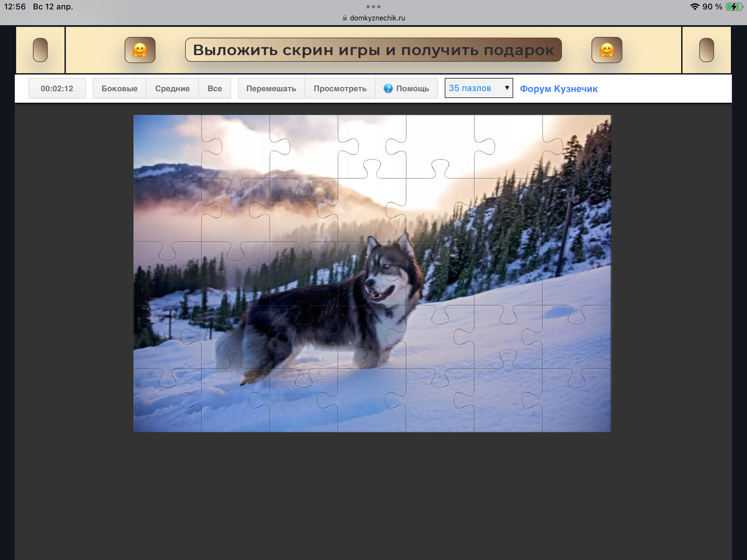The image size is (747, 560).
Task: Click the Выложить скрин игры banner
Action: pyautogui.click(x=373, y=50)
